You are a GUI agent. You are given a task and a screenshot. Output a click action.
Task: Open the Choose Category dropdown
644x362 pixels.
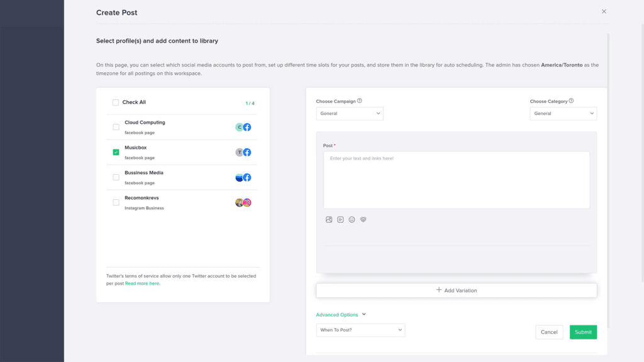pyautogui.click(x=563, y=114)
